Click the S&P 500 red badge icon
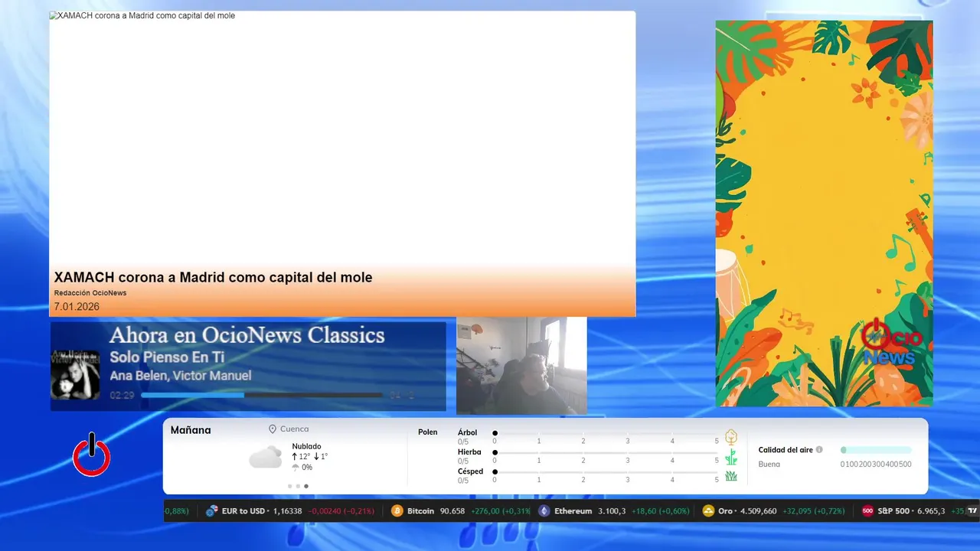 click(867, 511)
